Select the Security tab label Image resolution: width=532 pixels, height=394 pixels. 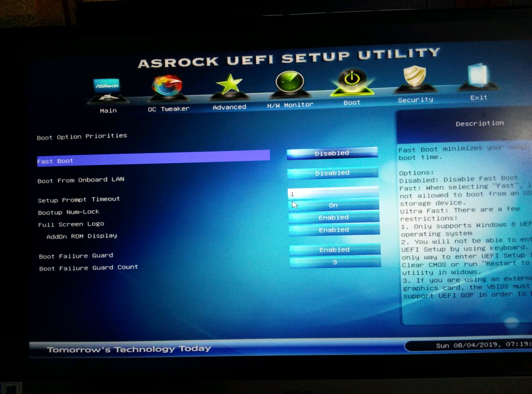pos(415,100)
